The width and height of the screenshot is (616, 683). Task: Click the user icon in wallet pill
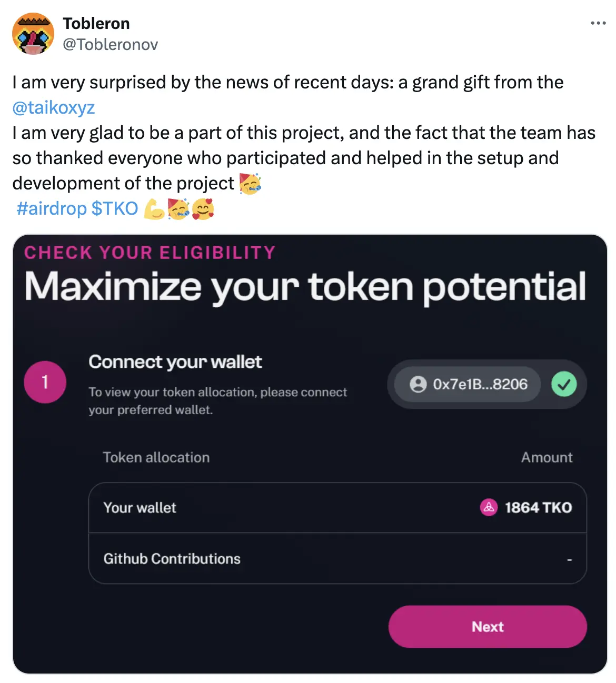(x=418, y=384)
